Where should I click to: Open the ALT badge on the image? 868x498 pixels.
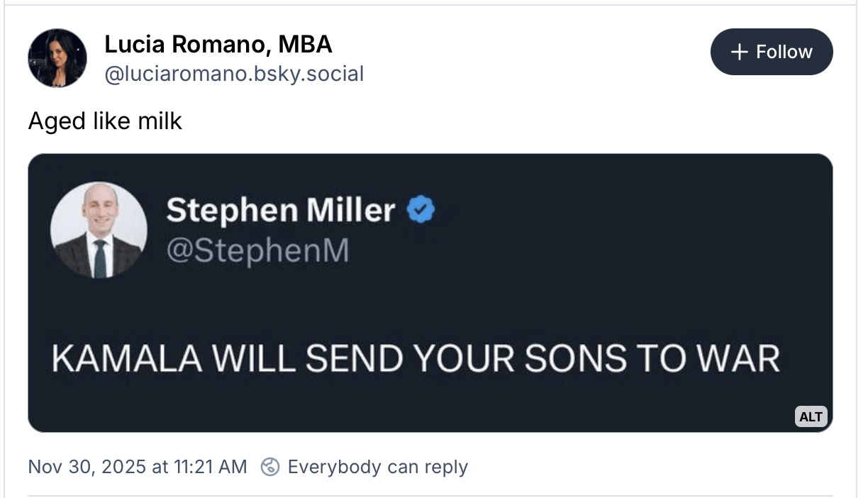tap(811, 416)
